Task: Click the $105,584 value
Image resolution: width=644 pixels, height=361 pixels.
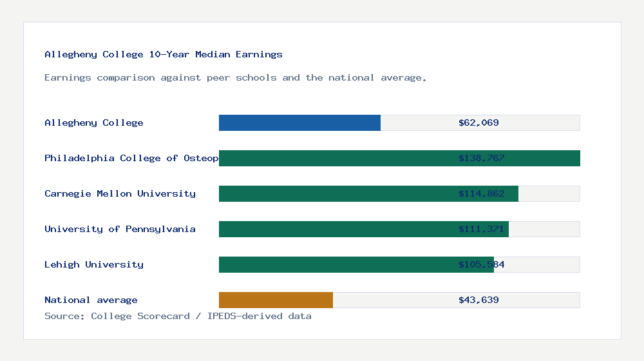Action: [481, 264]
